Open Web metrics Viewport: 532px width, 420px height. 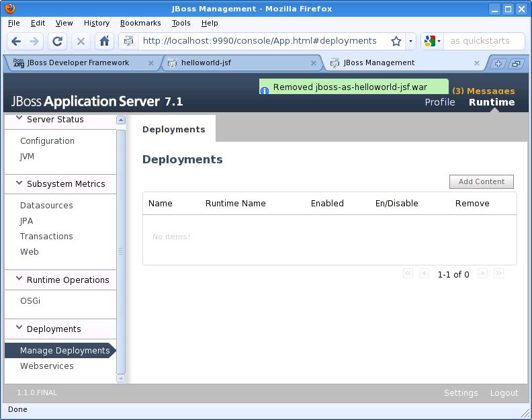coord(29,252)
